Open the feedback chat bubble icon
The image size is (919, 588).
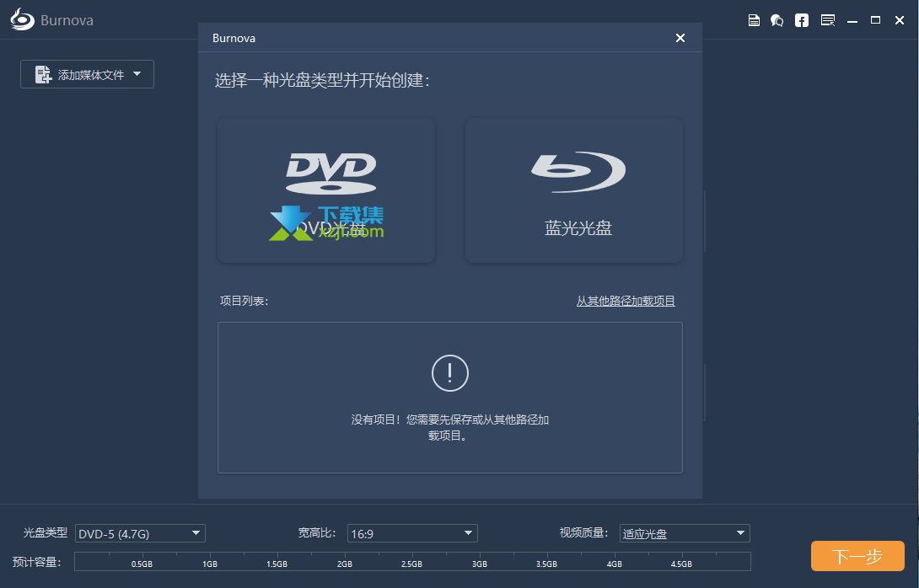(x=777, y=20)
